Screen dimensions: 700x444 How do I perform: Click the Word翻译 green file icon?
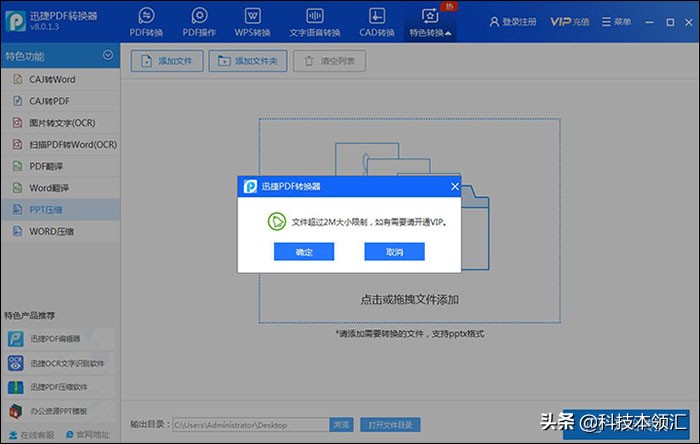(x=17, y=188)
